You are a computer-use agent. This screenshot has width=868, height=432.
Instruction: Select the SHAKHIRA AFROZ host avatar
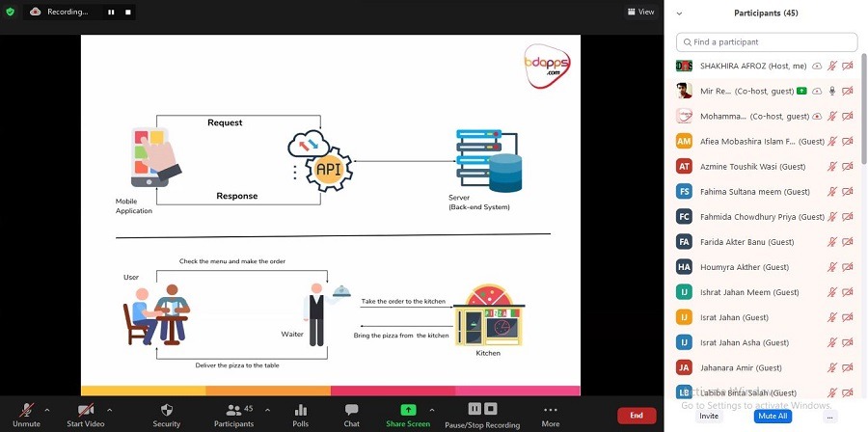(684, 66)
